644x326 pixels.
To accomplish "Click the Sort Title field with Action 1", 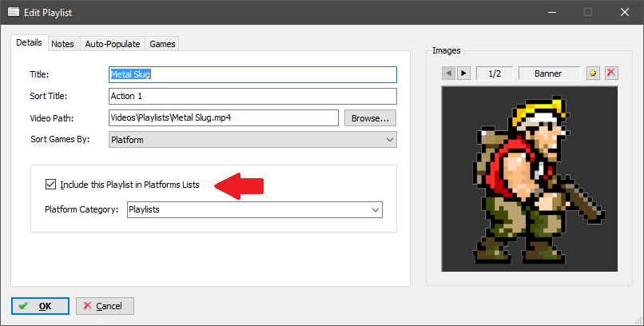I will pyautogui.click(x=252, y=96).
